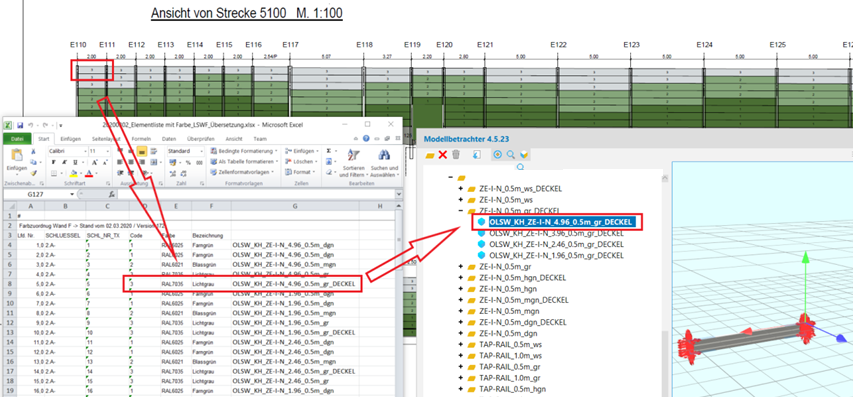
Task: Click the red font color swatch button
Action: 89,173
